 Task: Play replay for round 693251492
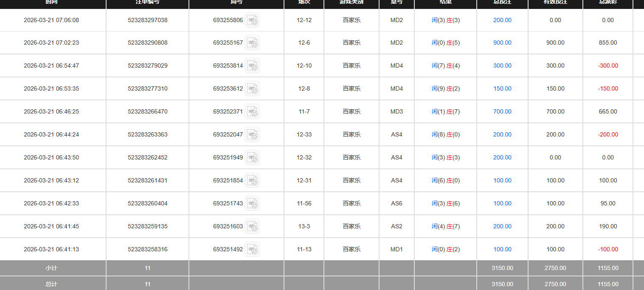[252, 250]
